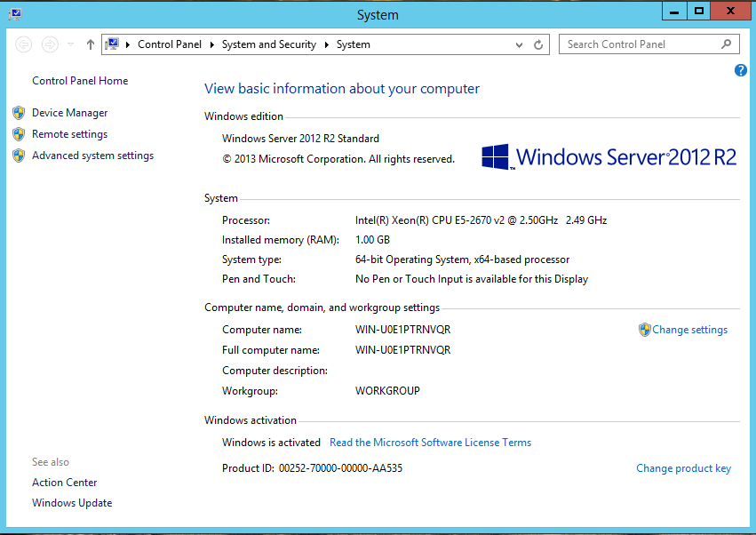Click the back navigation arrow
This screenshot has height=535, width=756.
[x=24, y=44]
